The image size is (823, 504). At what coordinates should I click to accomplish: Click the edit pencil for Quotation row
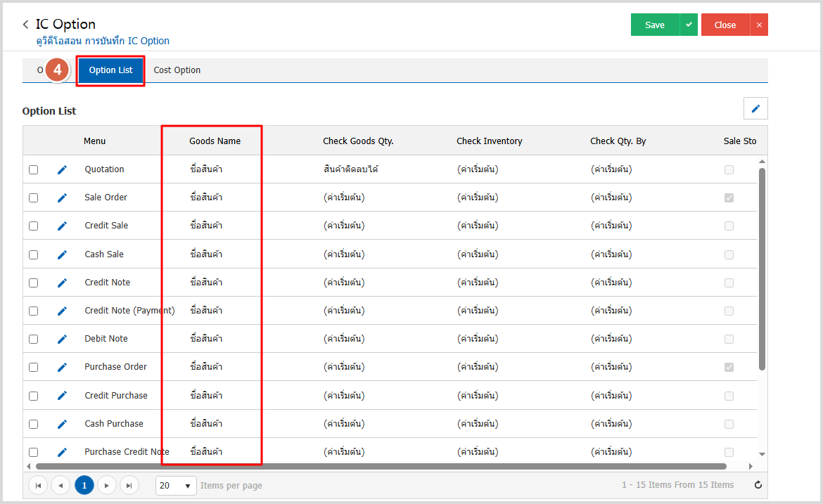coord(62,169)
